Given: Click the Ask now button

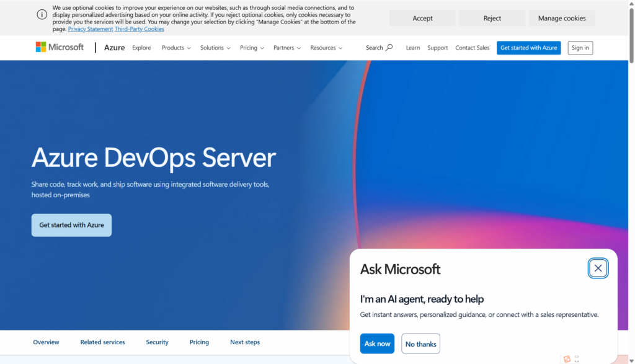Looking at the screenshot, I should point(377,344).
